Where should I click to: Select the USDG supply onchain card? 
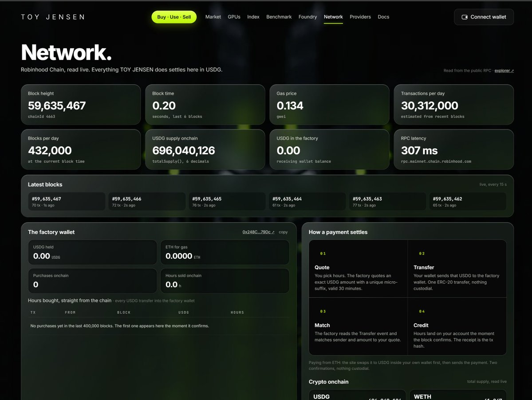tap(205, 149)
